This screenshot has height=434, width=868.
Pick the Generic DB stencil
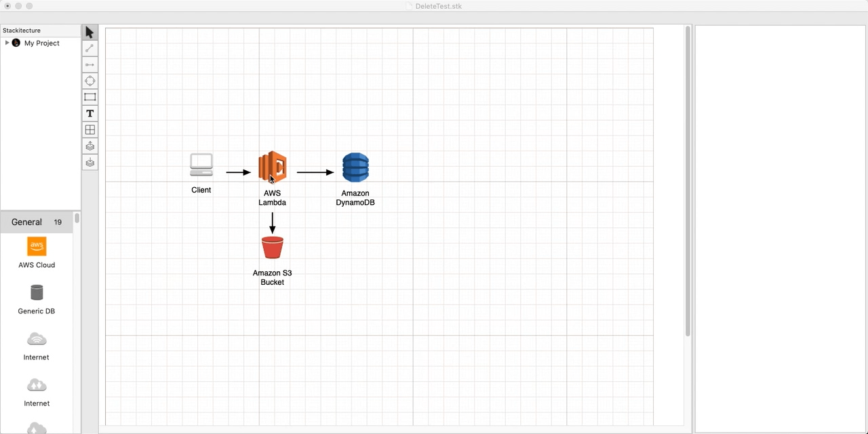click(37, 292)
